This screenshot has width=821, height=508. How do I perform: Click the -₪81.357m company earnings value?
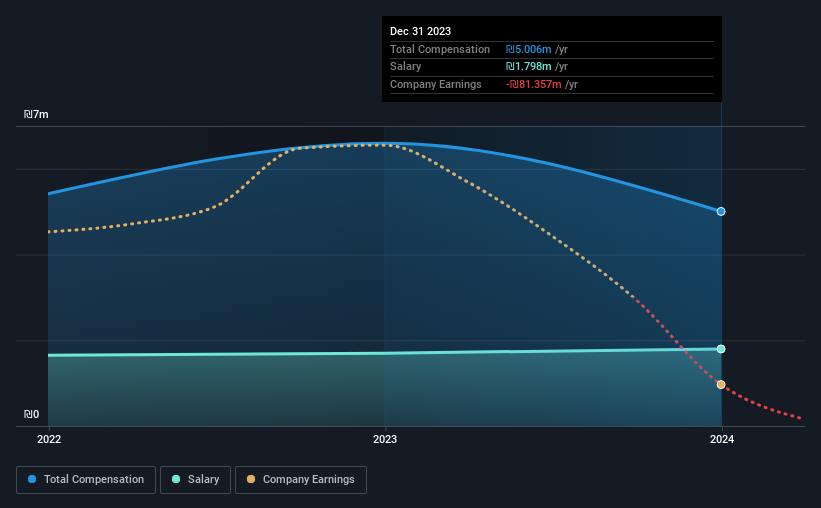(534, 84)
